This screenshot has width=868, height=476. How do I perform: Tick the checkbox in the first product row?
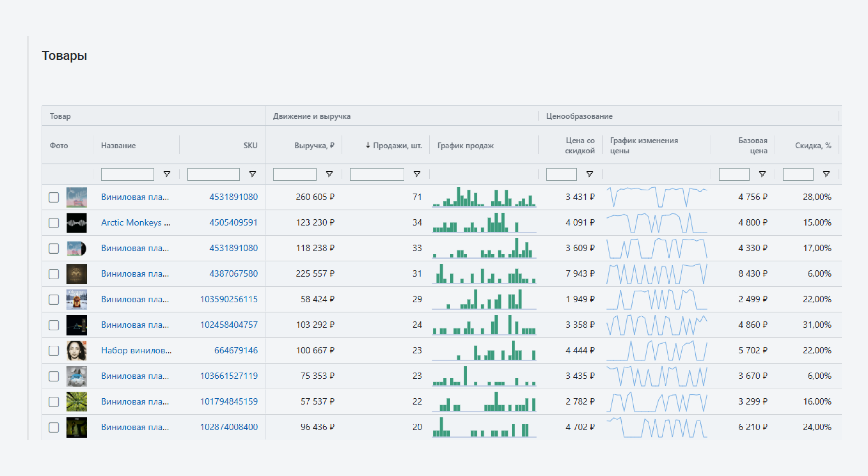click(54, 197)
